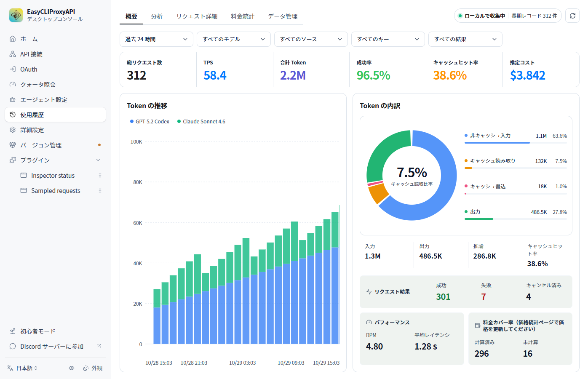Click the 失敗 count value 7
The width and height of the screenshot is (588, 379).
coord(484,297)
